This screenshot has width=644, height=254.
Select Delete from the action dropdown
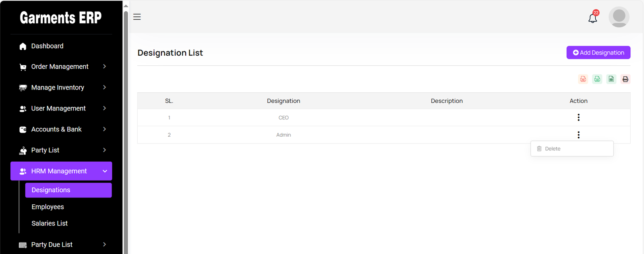[552, 149]
